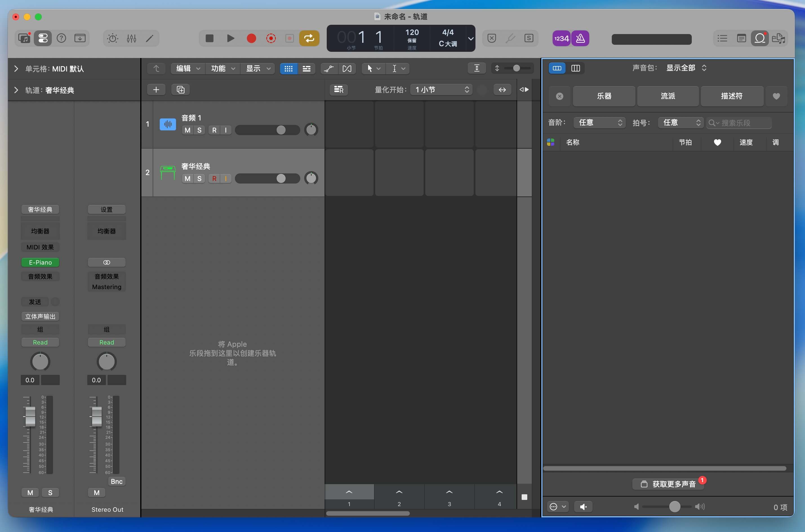The width and height of the screenshot is (805, 532).
Task: Click the metronome icon
Action: pos(580,38)
